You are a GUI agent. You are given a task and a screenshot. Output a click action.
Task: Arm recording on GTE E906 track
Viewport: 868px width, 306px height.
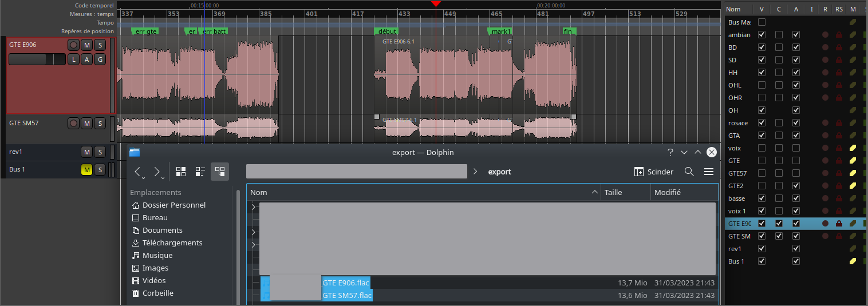click(73, 45)
